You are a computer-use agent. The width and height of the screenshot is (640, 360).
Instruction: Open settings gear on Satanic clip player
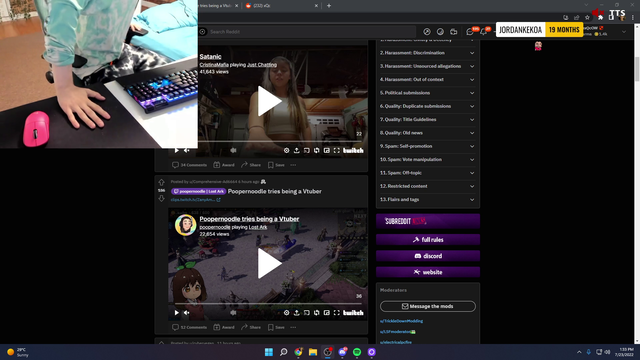[x=287, y=151]
